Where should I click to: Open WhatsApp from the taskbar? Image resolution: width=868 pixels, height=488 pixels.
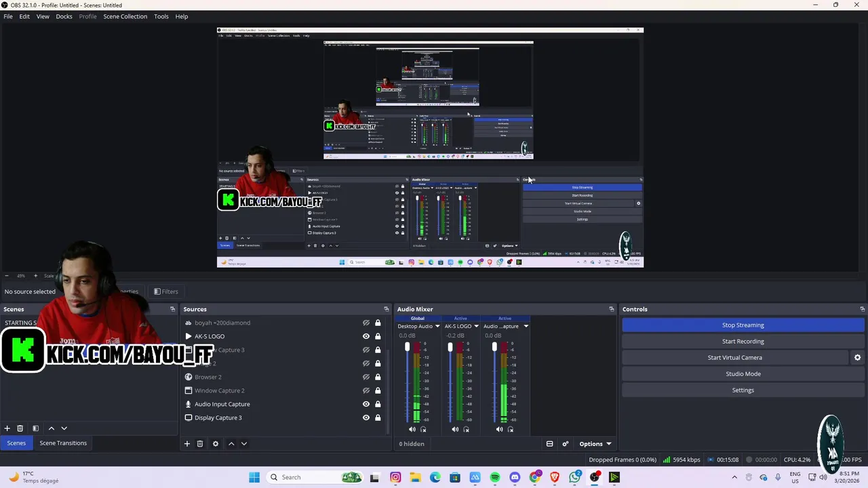(575, 477)
